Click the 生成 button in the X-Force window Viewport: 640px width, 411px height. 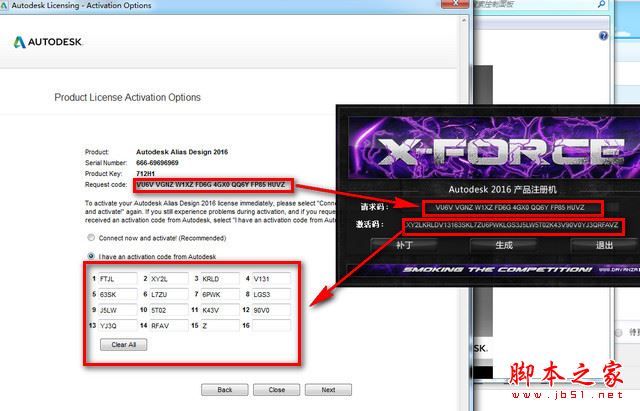504,245
